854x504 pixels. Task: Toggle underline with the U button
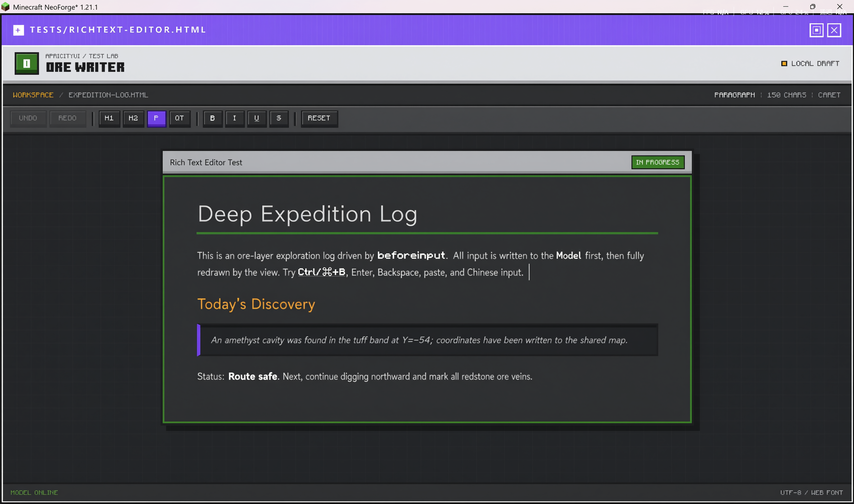tap(257, 118)
